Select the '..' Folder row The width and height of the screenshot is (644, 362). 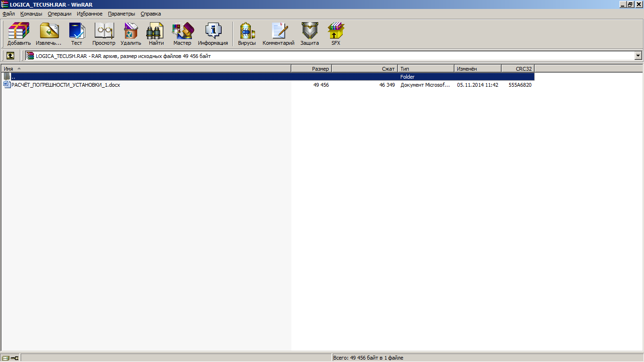[x=268, y=76]
